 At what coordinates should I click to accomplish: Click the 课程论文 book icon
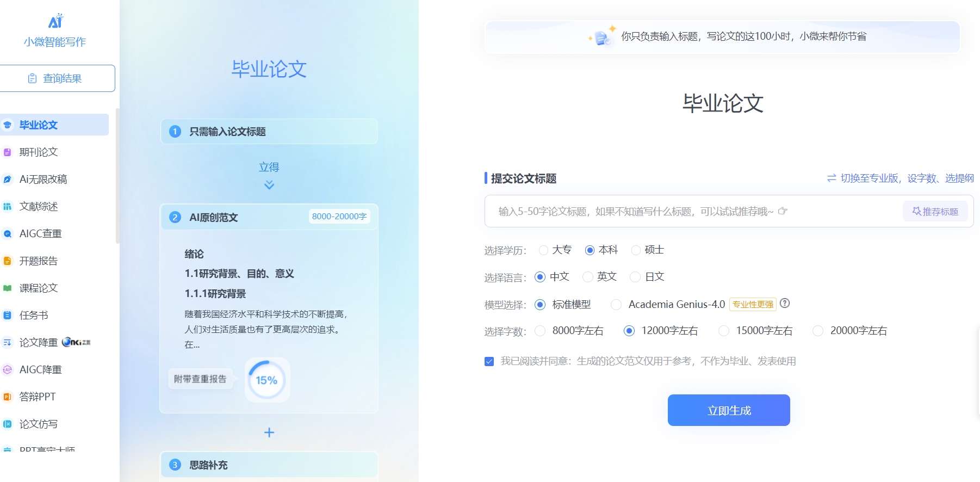8,288
